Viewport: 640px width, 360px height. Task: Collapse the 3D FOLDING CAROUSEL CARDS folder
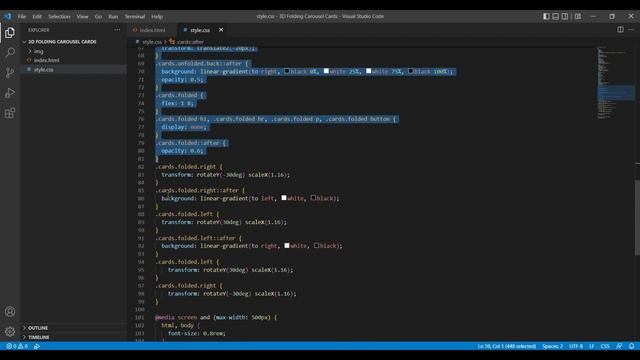click(62, 42)
